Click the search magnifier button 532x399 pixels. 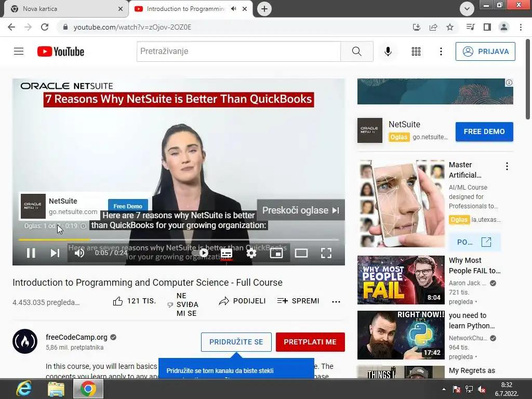point(356,51)
